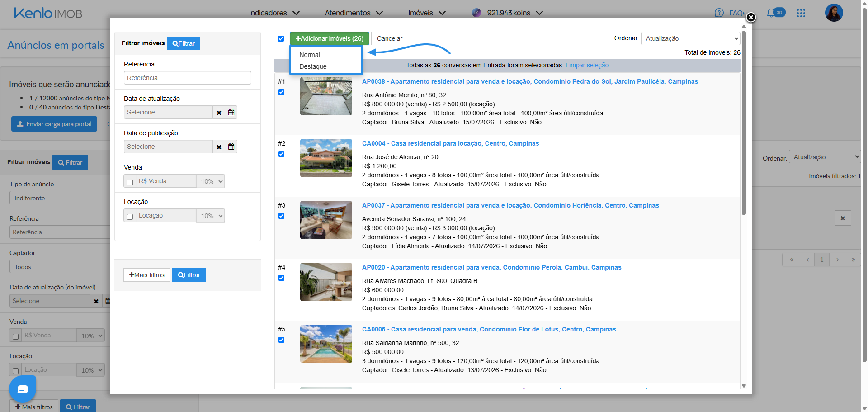
Task: Uncheck property AP0020 checkbox
Action: click(x=281, y=278)
